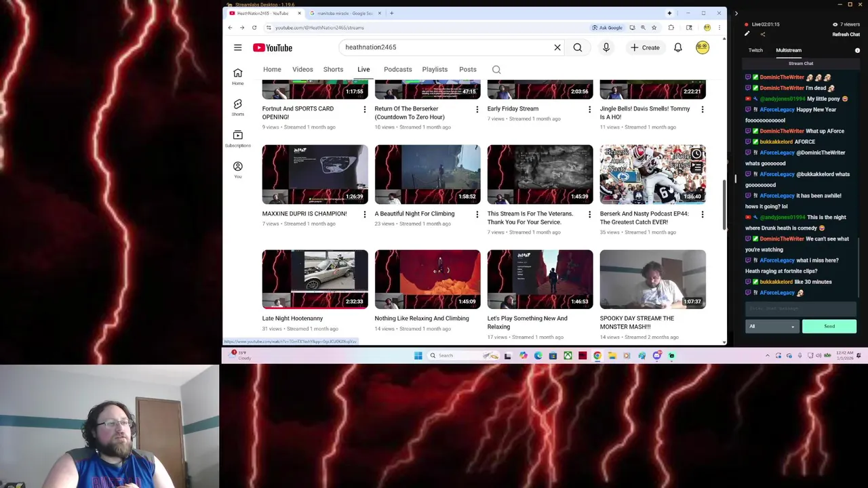This screenshot has height=488, width=868.
Task: Click Refresh Chat in Streamlabs
Action: [x=846, y=35]
